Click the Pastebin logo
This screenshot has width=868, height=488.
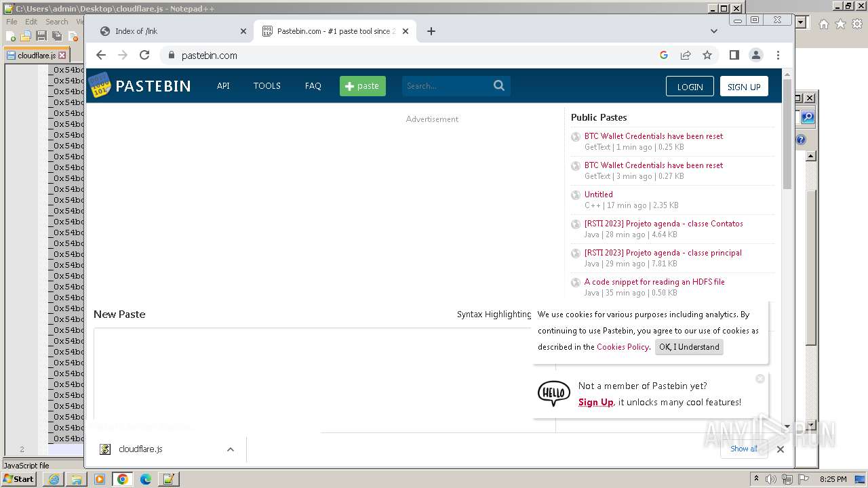coord(140,85)
